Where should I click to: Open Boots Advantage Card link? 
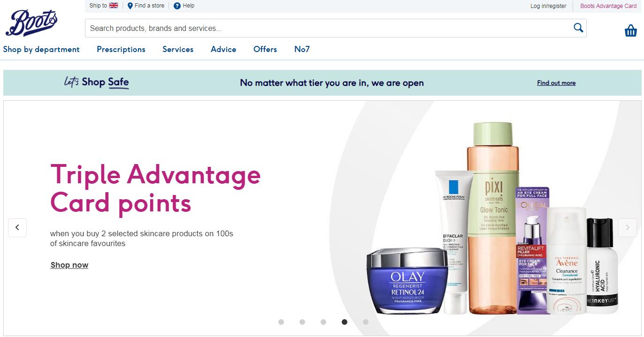[608, 6]
